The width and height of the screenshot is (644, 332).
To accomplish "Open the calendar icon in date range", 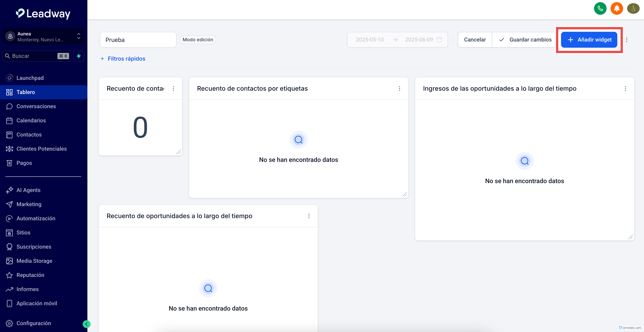I will [439, 40].
